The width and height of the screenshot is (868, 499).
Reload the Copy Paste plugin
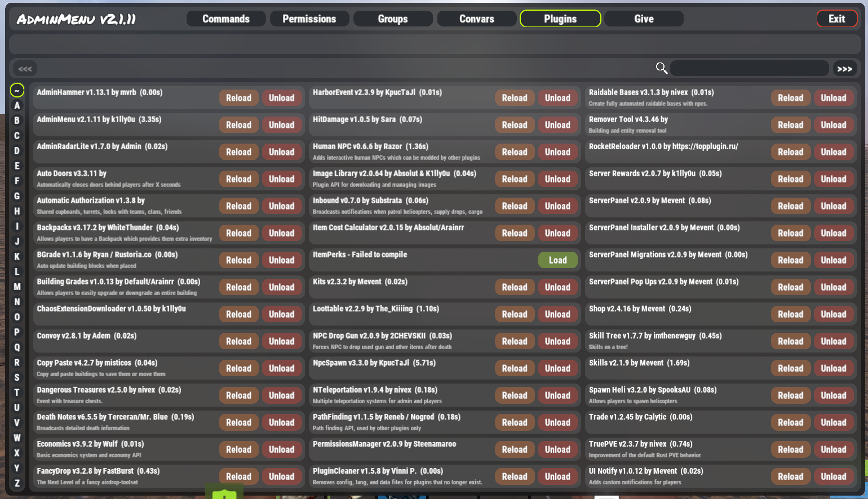point(238,368)
